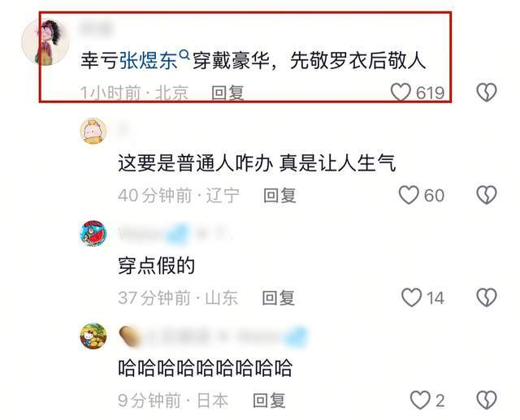Like the 哈哈哈哈 comment from 日本
This screenshot has height=420, width=520.
coord(420,401)
